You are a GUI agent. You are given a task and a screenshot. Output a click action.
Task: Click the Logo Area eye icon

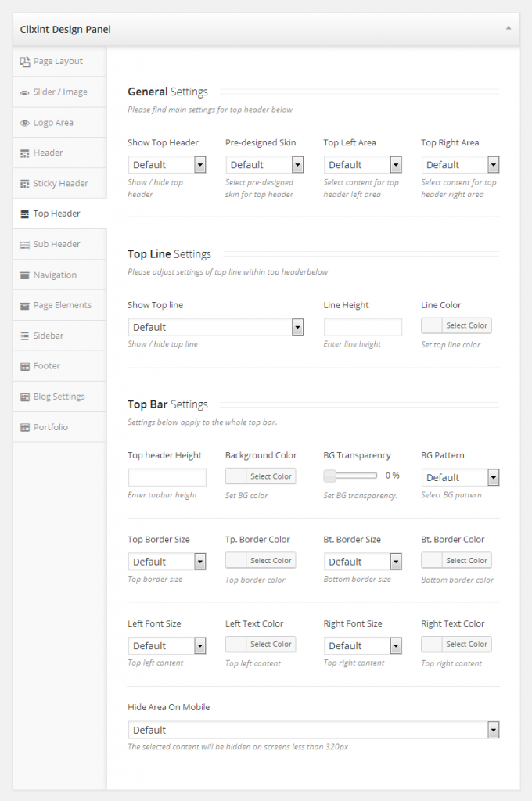[x=25, y=123]
